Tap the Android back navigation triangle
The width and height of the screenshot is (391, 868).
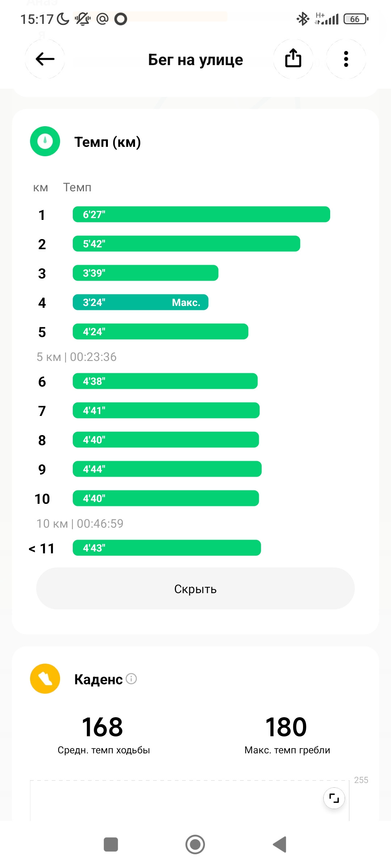280,844
